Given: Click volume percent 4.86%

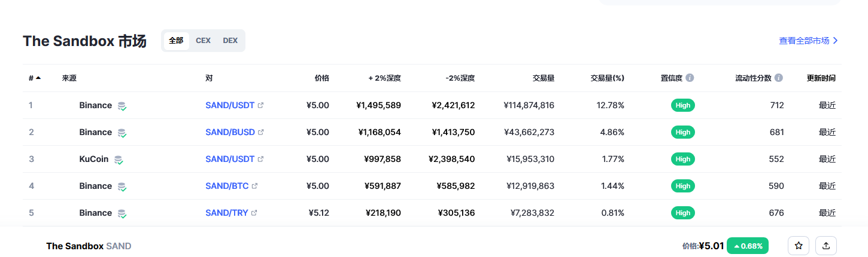Looking at the screenshot, I should tap(612, 132).
